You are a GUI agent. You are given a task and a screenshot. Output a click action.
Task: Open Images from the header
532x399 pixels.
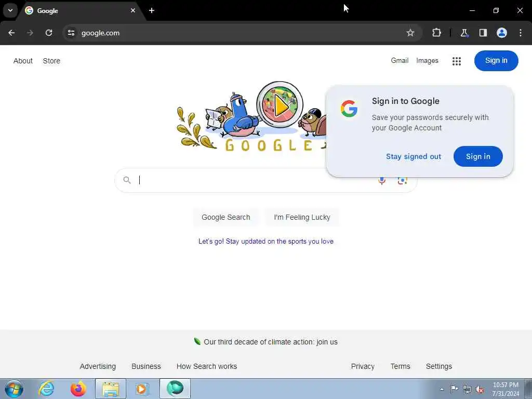(427, 61)
